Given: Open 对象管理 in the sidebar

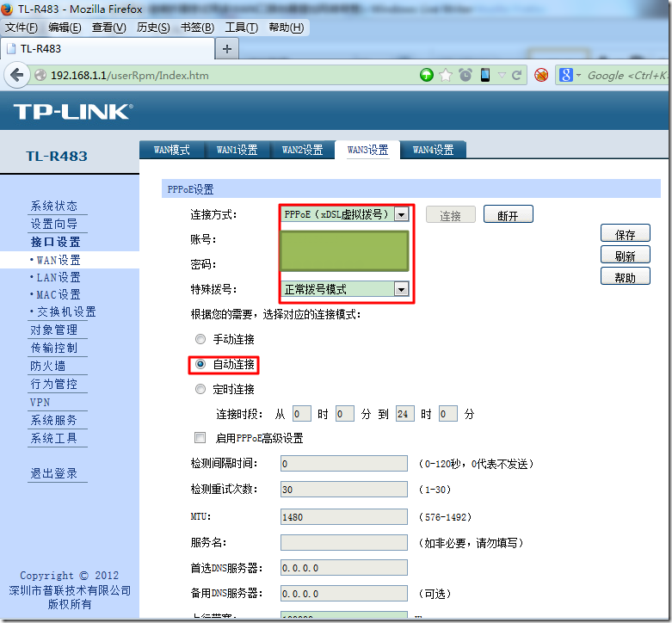Looking at the screenshot, I should pos(54,330).
